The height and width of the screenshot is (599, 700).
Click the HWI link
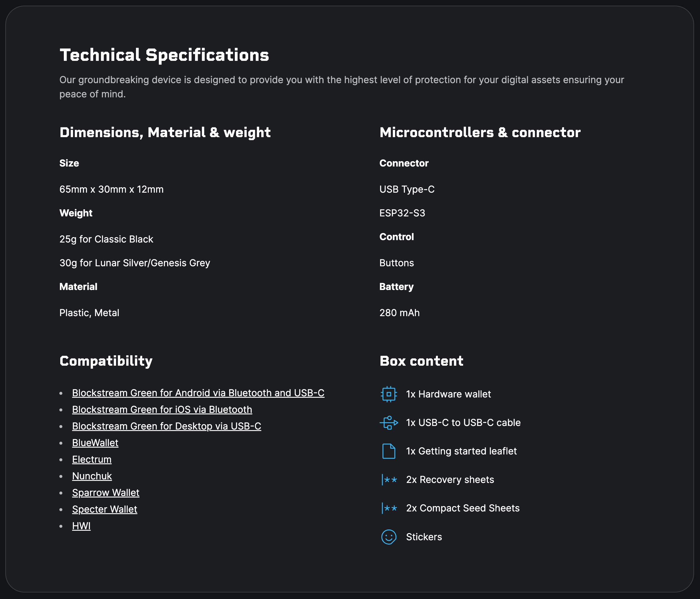point(81,526)
